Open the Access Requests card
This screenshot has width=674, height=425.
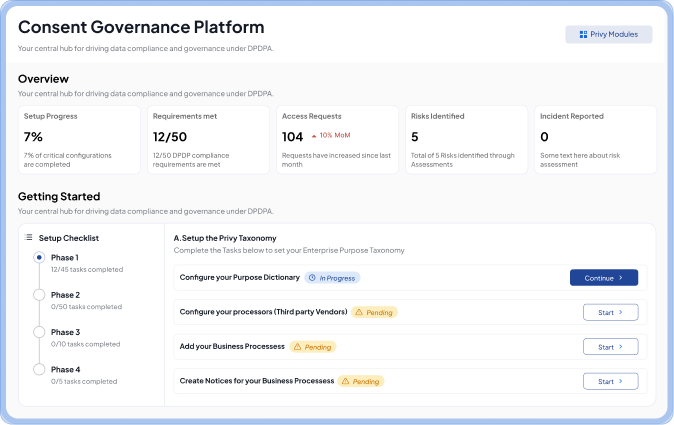[337, 140]
